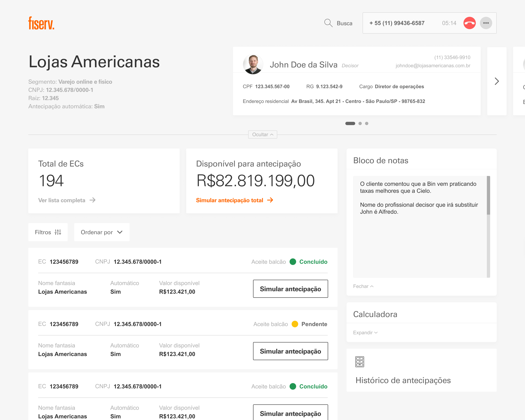This screenshot has height=420, width=525.
Task: Click CPF 123.345.567-00 value
Action: [x=272, y=87]
